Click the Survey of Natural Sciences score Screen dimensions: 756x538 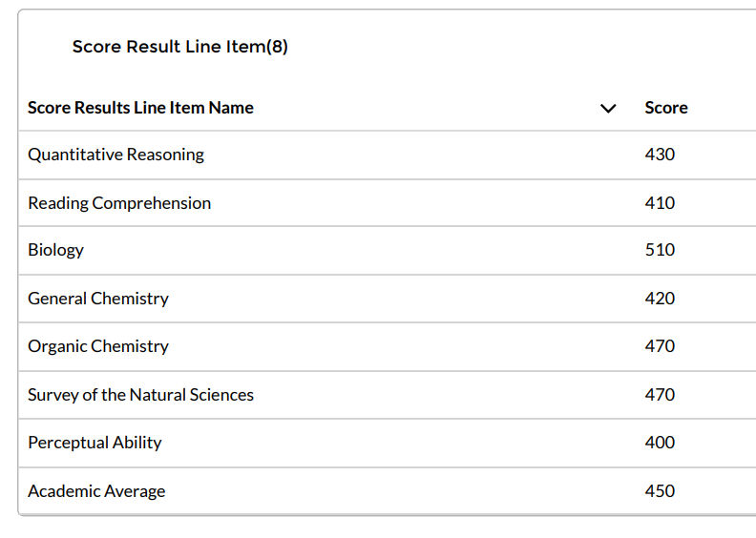(660, 395)
